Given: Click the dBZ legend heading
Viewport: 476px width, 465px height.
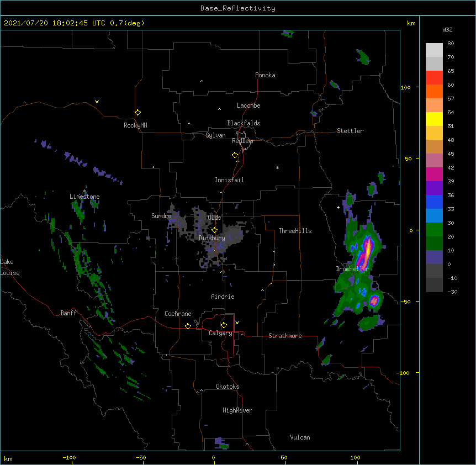Looking at the screenshot, I should 447,29.
